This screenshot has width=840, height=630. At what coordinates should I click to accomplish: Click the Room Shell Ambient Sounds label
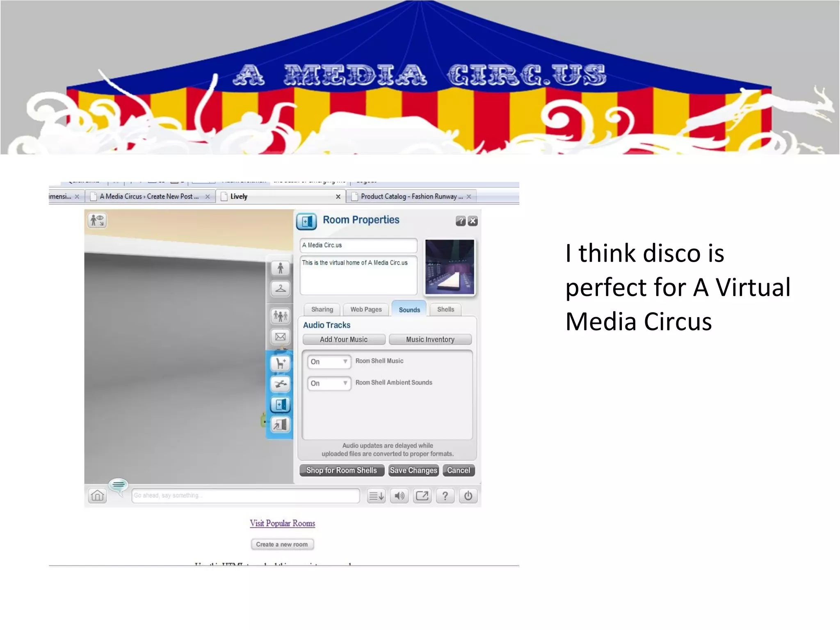coord(394,382)
